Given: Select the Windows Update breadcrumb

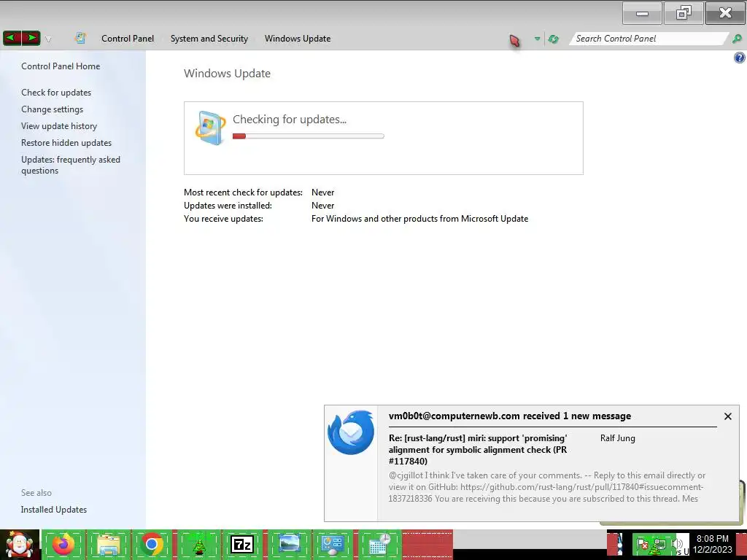Looking at the screenshot, I should coord(298,39).
